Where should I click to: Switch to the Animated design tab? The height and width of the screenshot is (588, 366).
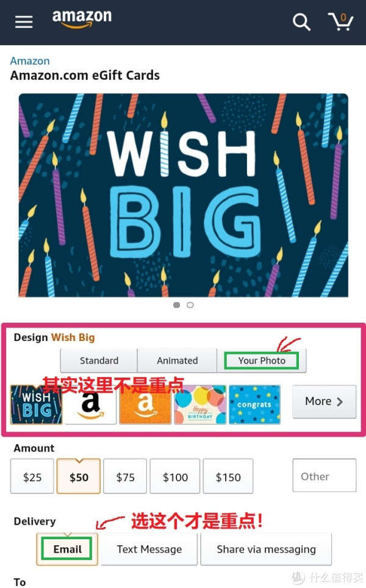coord(177,360)
